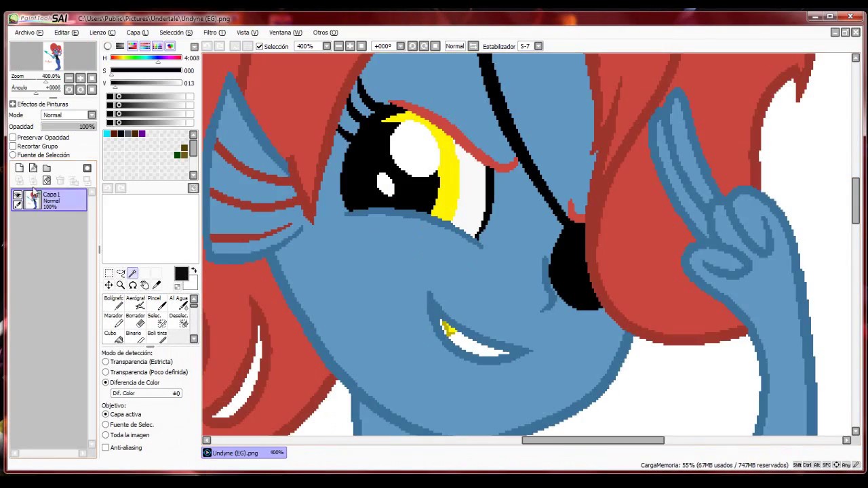Pick the Eyedropper color picker tool
The width and height of the screenshot is (868, 488).
coord(157,285)
